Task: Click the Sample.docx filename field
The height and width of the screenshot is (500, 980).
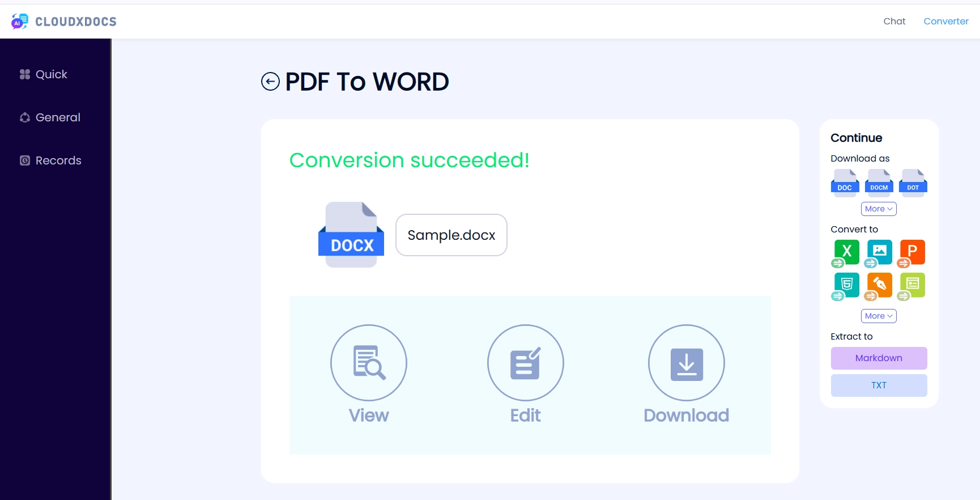Action: 451,235
